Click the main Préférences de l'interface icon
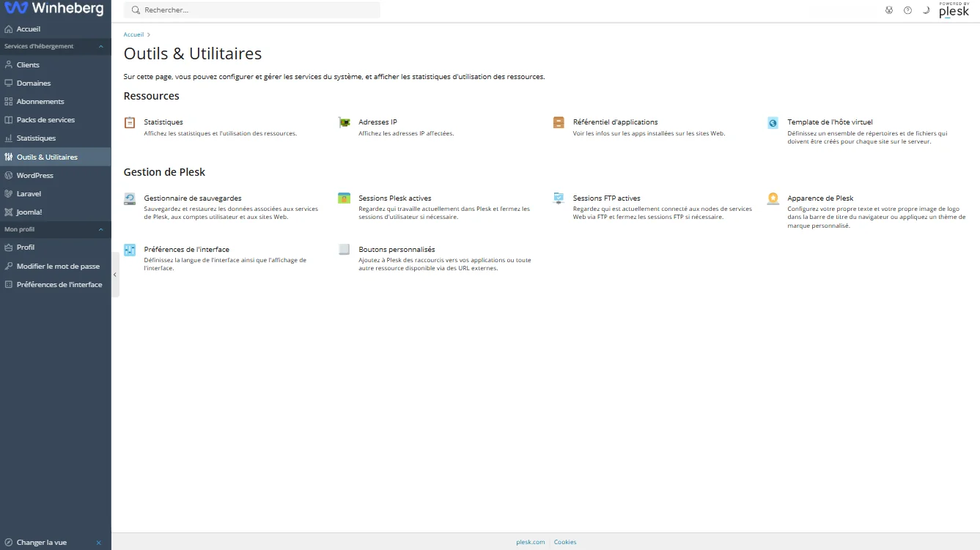The height and width of the screenshot is (550, 980). click(130, 250)
